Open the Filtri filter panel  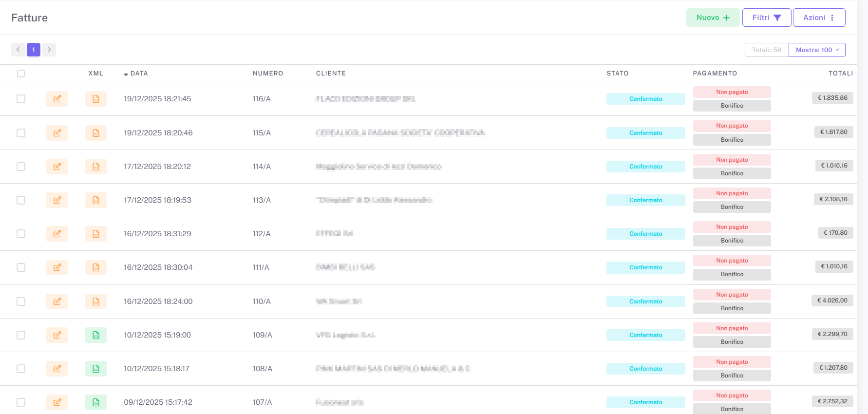(766, 18)
